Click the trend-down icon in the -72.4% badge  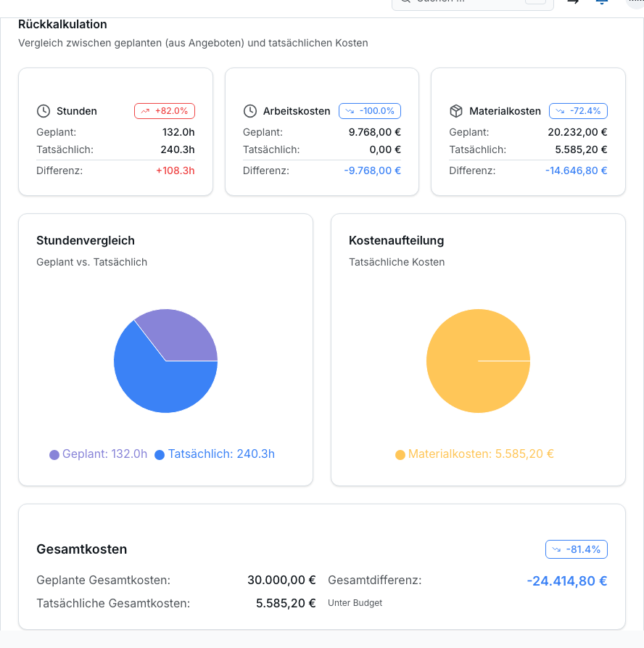pyautogui.click(x=560, y=111)
